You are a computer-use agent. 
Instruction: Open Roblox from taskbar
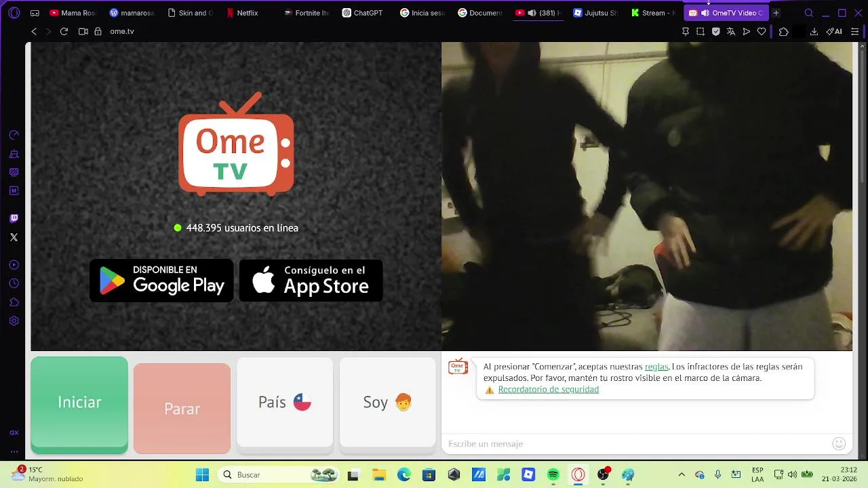coord(528,474)
